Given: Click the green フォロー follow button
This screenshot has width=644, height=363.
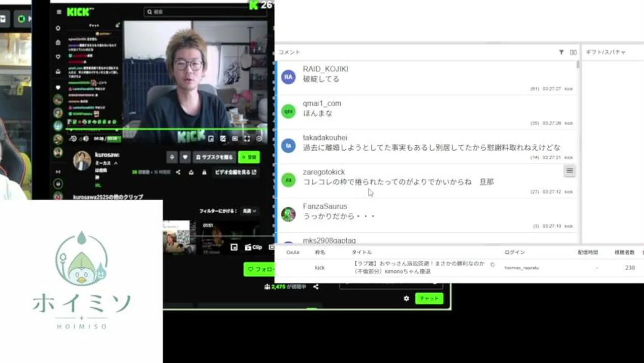Looking at the screenshot, I should point(259,269).
